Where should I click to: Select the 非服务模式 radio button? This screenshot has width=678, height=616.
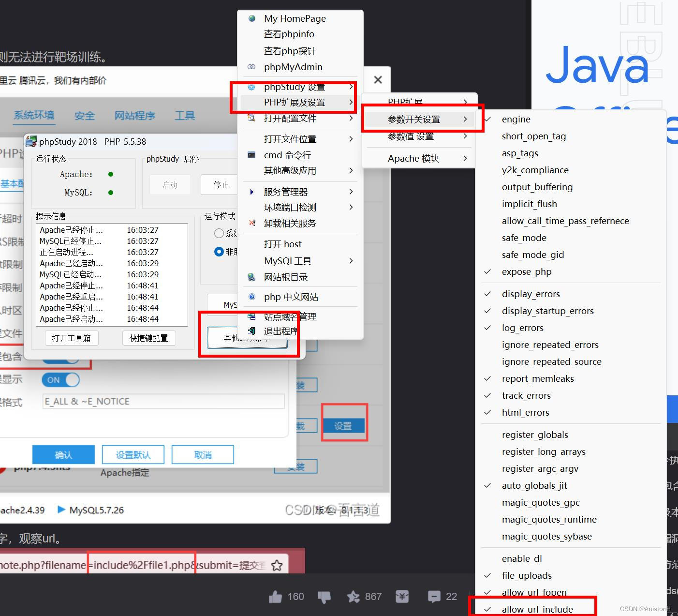pos(219,252)
